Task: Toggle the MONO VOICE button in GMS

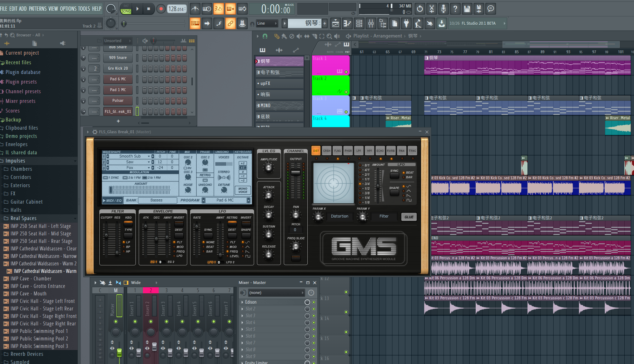Action: coord(243,190)
